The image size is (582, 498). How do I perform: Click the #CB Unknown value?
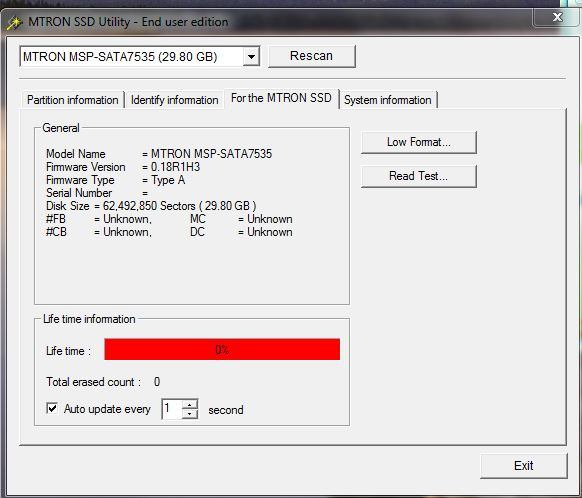click(x=127, y=232)
